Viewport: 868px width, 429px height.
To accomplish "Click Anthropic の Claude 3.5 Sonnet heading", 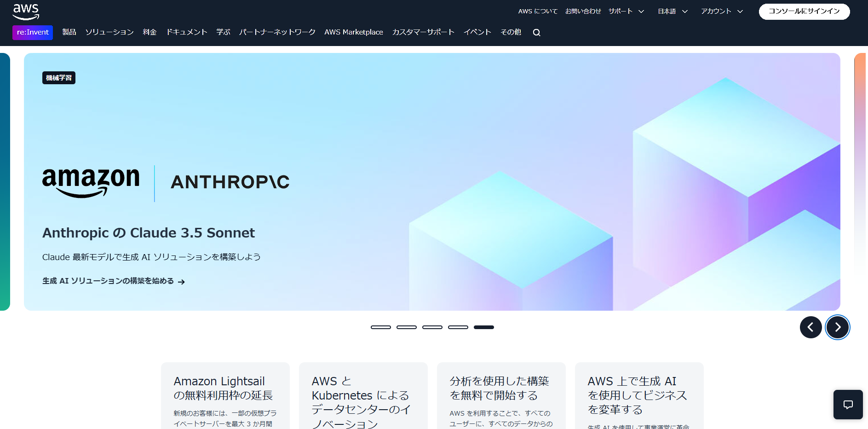I will pyautogui.click(x=149, y=233).
